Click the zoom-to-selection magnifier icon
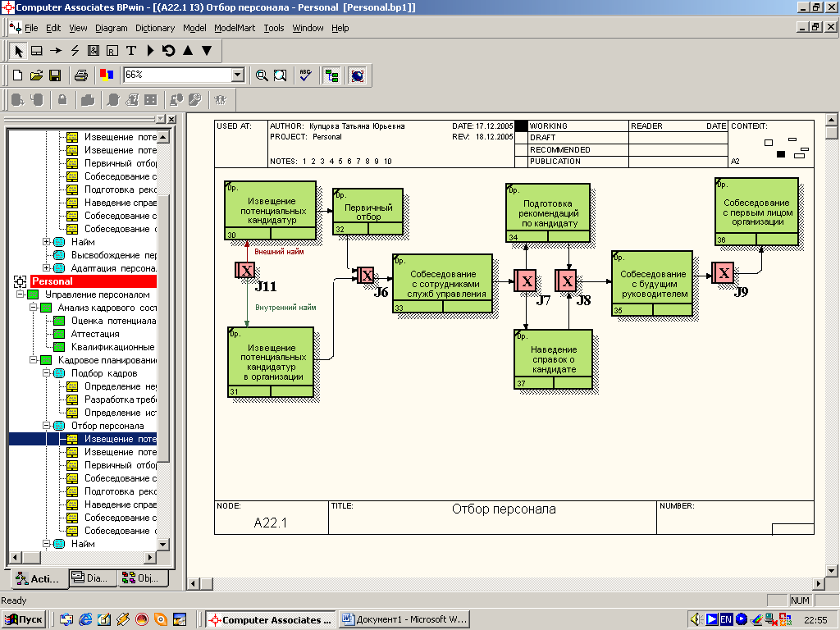Screen dimensions: 840x630 (x=281, y=75)
